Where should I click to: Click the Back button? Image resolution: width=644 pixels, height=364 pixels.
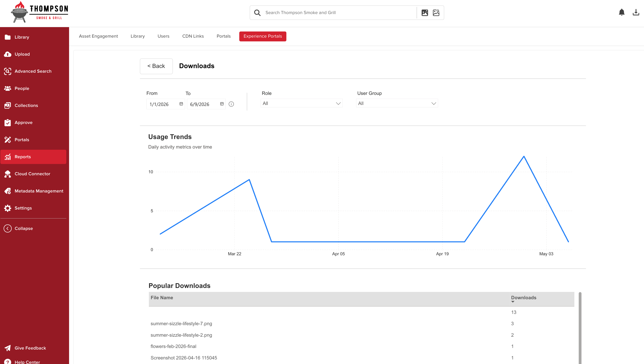pos(156,66)
